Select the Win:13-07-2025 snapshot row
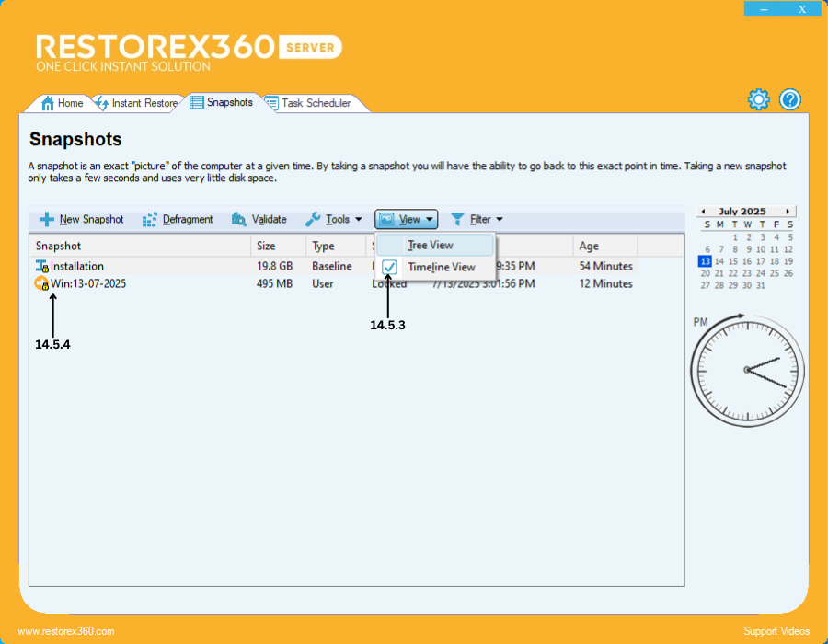This screenshot has height=644, width=828. click(334, 283)
